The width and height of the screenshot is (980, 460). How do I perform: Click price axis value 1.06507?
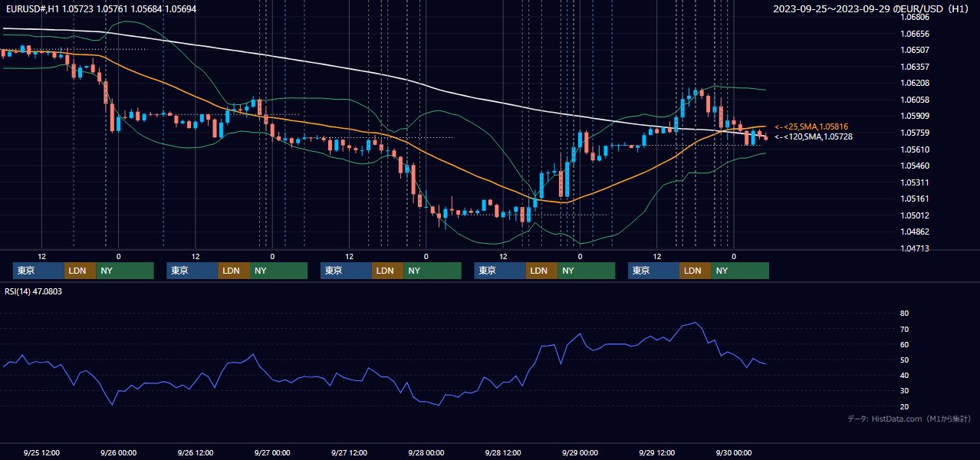[x=915, y=50]
